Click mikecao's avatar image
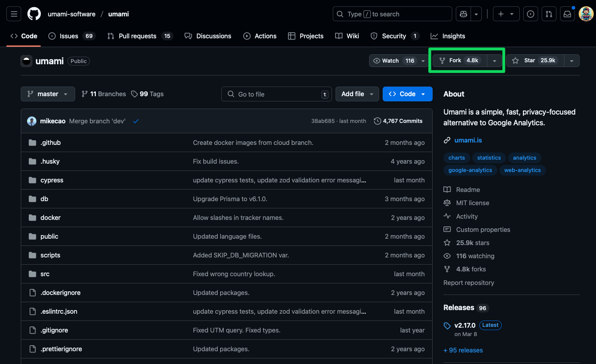 click(32, 121)
